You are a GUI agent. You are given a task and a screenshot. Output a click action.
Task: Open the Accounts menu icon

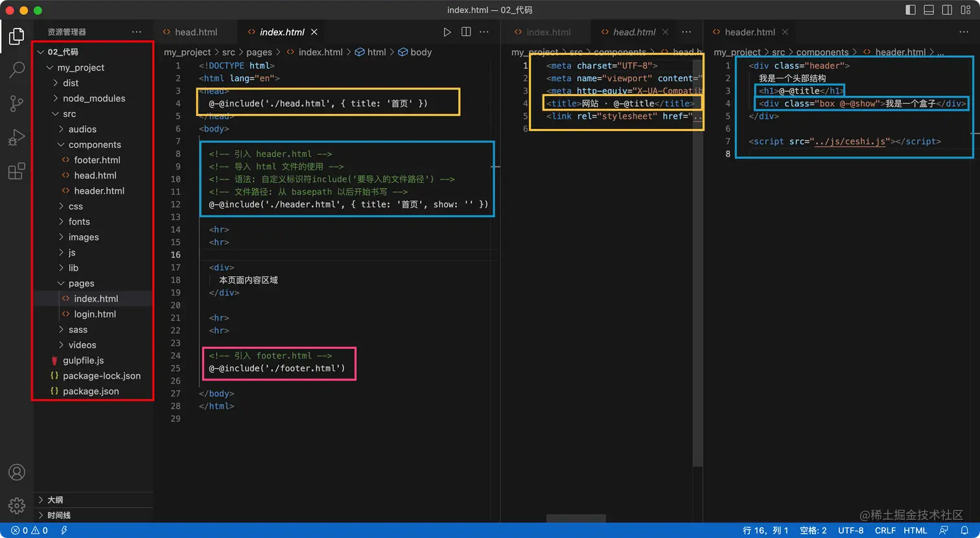point(17,472)
